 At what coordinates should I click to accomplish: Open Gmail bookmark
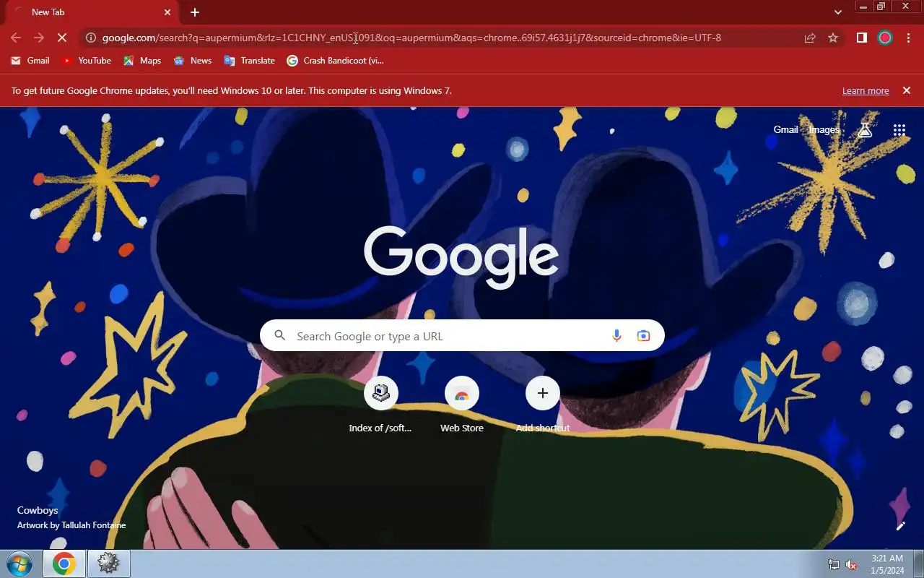pos(30,61)
